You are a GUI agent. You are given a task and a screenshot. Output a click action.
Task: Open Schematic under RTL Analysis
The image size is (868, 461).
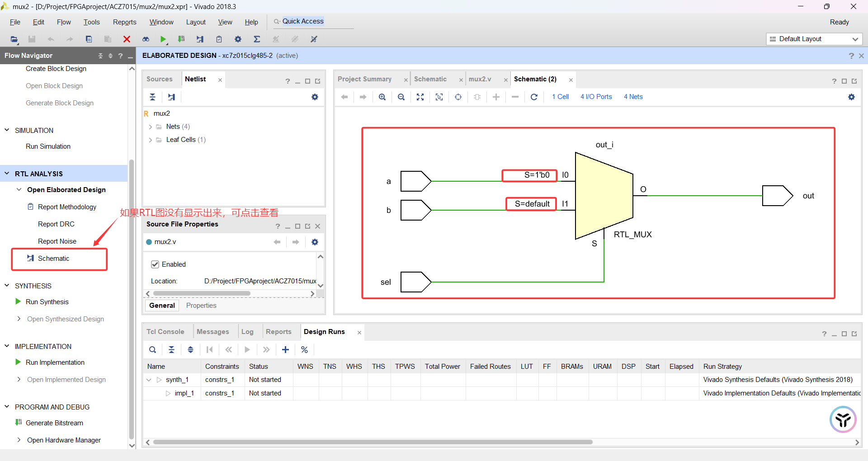coord(53,259)
